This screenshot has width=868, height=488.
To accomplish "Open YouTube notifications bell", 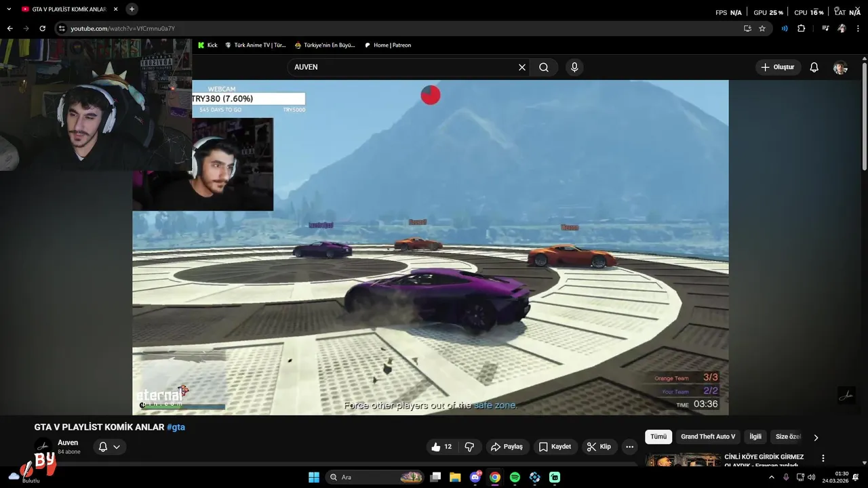I will point(814,67).
